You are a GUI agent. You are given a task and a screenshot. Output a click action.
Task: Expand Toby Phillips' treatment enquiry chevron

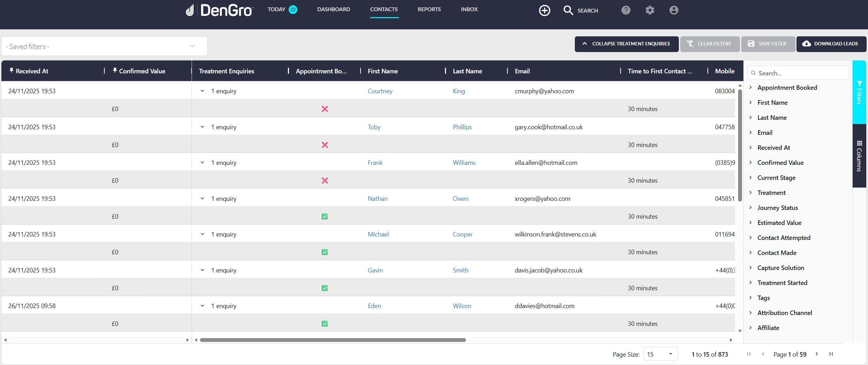pos(202,127)
